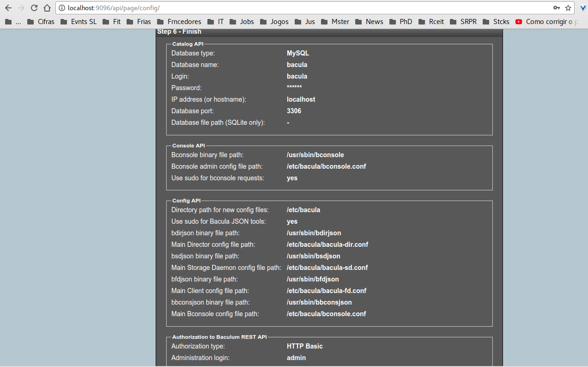Screen dimensions: 588x367
Task: Click the site info icon in address bar
Action: (62, 8)
